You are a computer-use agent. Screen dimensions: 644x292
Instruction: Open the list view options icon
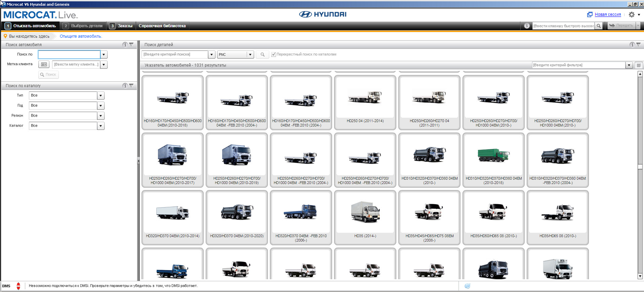coord(639,65)
